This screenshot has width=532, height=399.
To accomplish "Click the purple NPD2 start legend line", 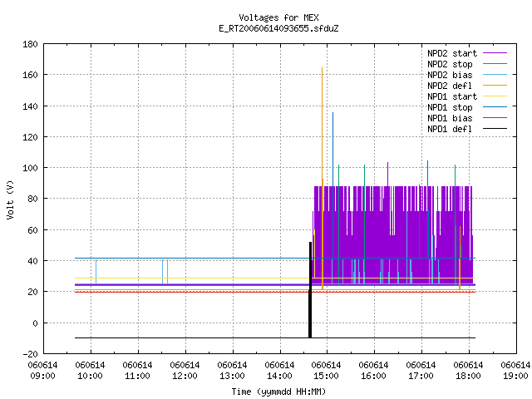I will point(495,53).
